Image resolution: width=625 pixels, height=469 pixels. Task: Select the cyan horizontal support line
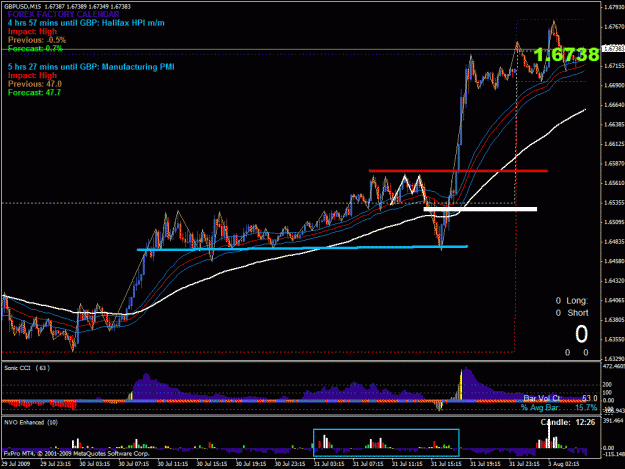pos(302,248)
